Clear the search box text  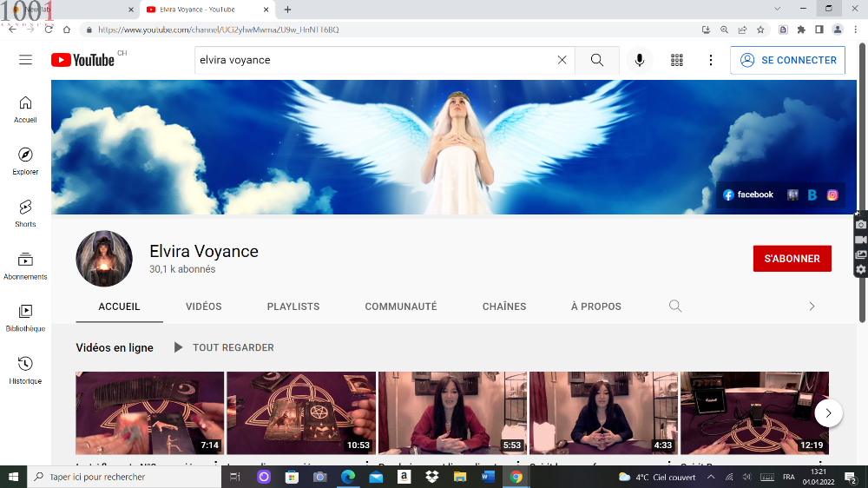562,60
